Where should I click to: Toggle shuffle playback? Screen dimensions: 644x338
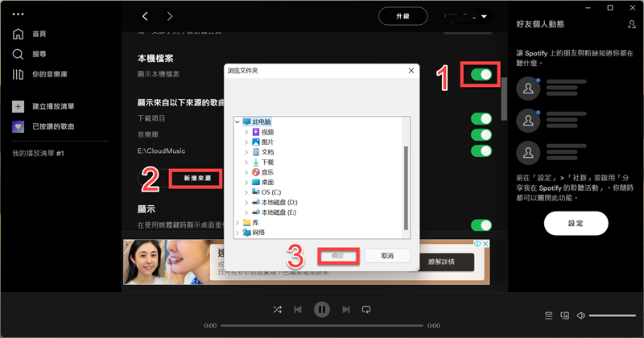click(x=278, y=310)
